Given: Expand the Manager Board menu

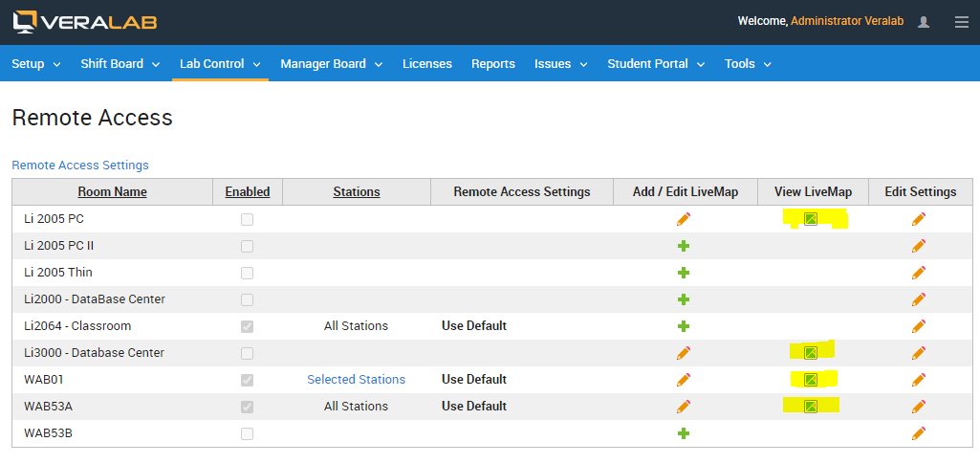Looking at the screenshot, I should click(332, 64).
